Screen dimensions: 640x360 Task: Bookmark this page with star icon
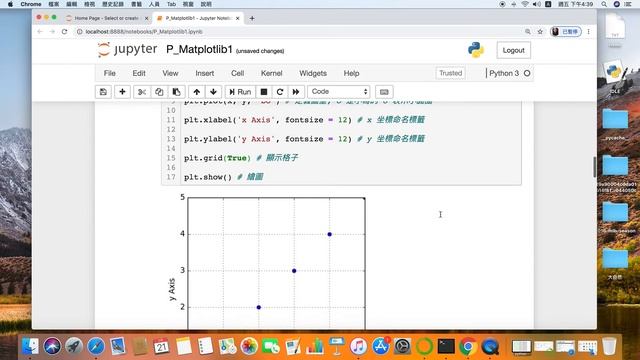point(540,31)
